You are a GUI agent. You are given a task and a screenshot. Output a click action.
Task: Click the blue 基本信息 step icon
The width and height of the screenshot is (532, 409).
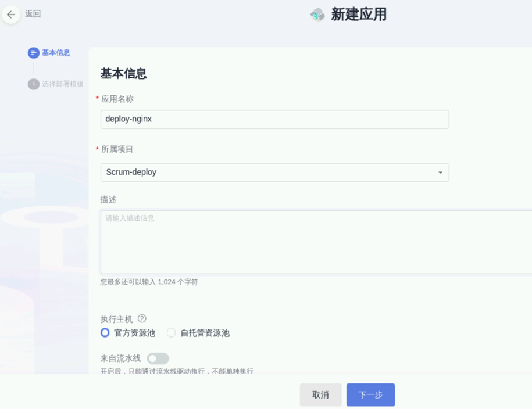point(33,53)
